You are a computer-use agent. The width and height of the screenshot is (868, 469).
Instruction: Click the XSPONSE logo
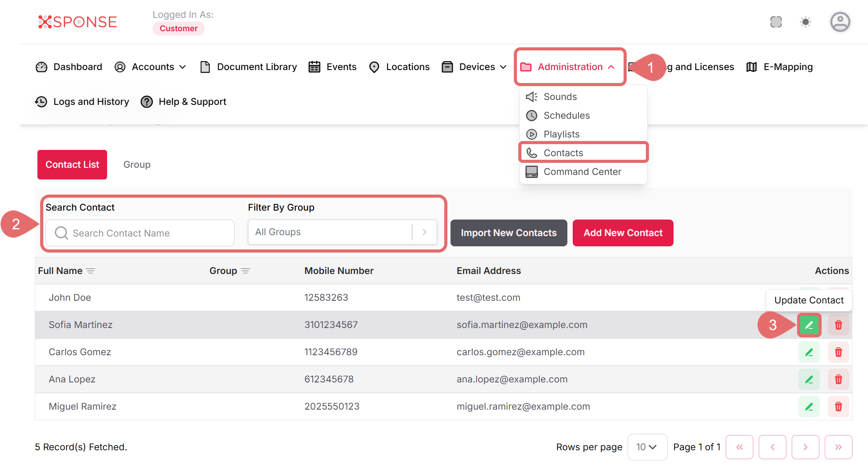coord(78,22)
